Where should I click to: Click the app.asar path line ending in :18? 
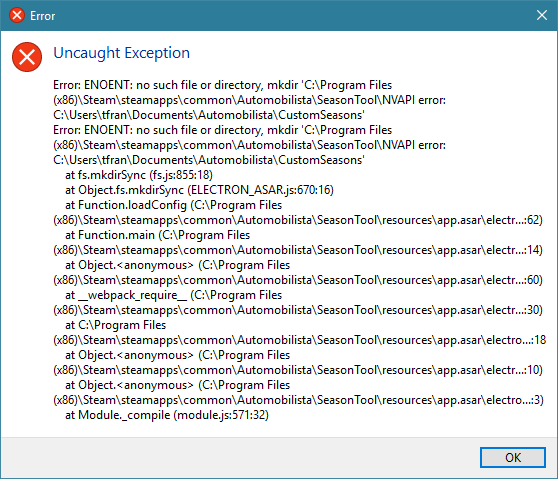[300, 340]
